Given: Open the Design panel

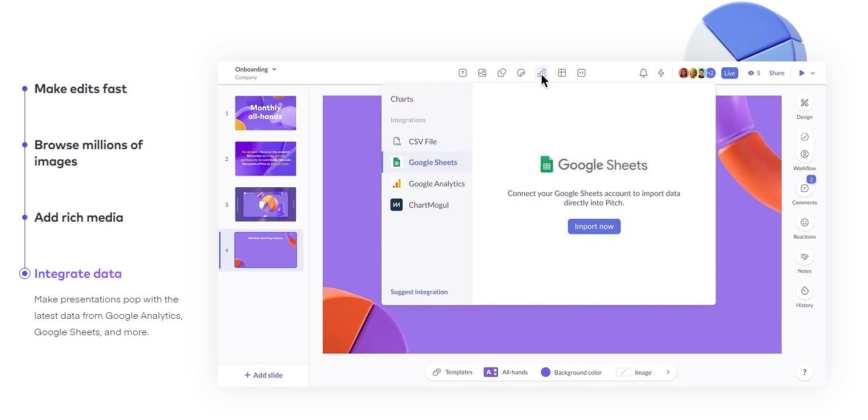Looking at the screenshot, I should click(x=804, y=107).
